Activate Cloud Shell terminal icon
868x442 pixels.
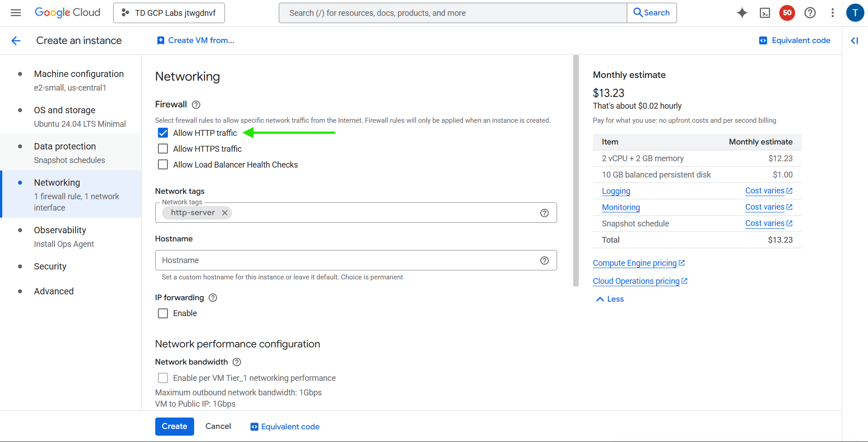(x=764, y=13)
